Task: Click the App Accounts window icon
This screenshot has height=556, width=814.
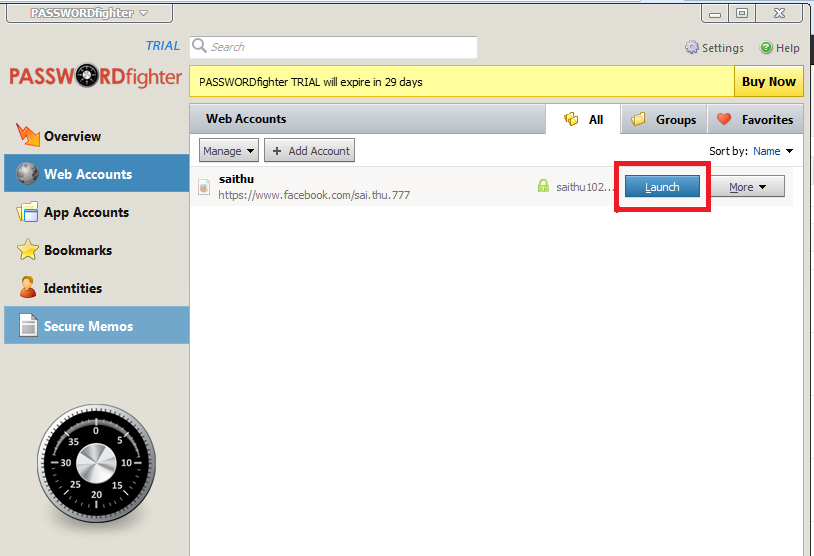Action: pyautogui.click(x=27, y=212)
